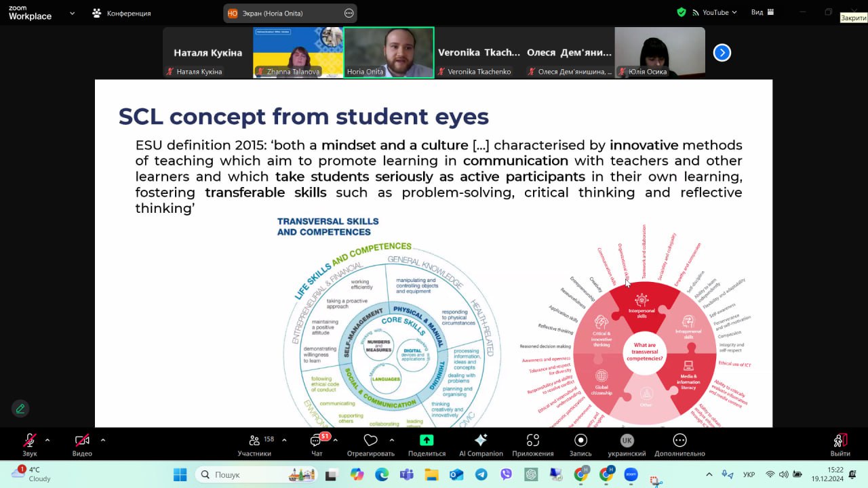
Task: Select Юлія Осика video thumbnail
Action: [x=660, y=52]
